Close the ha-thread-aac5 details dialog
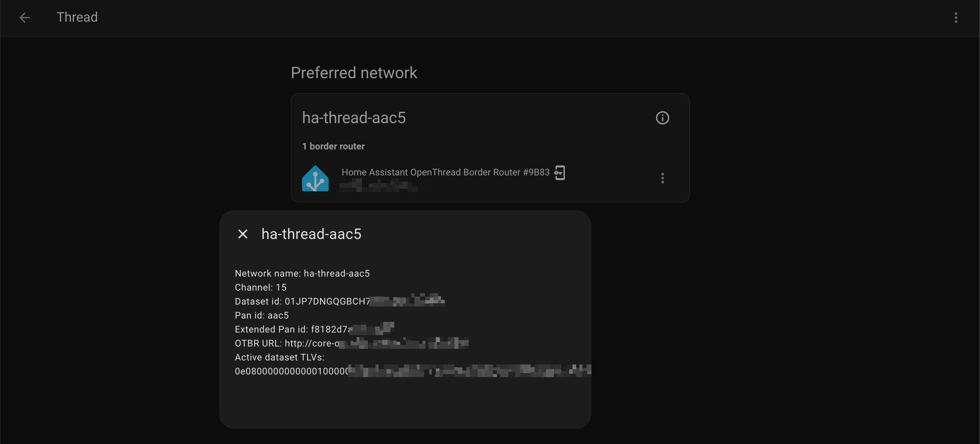 pos(243,234)
